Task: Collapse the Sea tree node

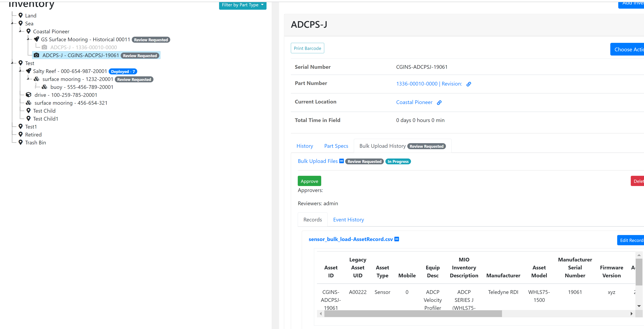Action: (x=12, y=23)
